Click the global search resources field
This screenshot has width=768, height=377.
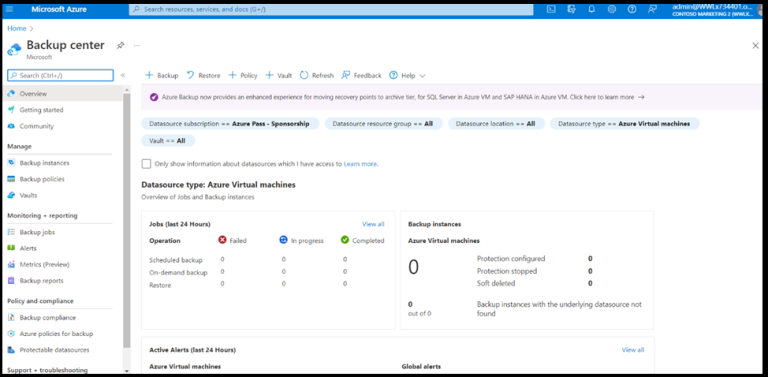click(x=331, y=9)
